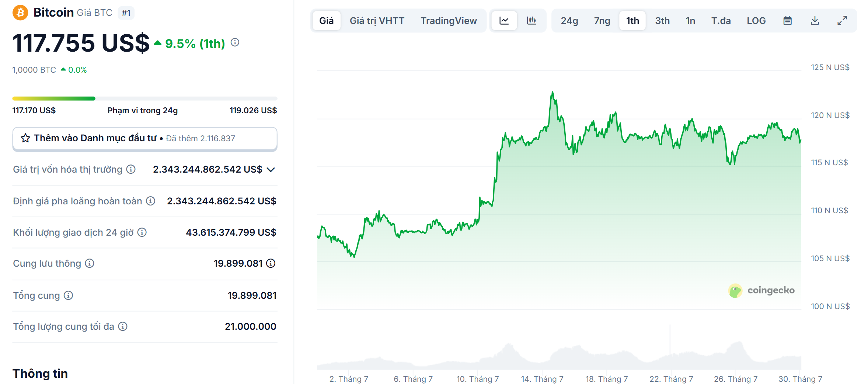Toggle LOG scale on chart
Screen dimensions: 868x384
(756, 21)
